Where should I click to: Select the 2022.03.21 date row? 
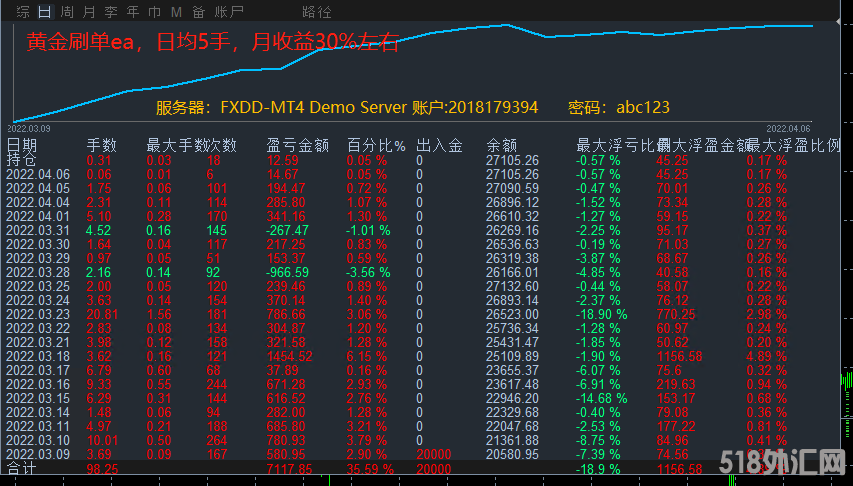(38, 342)
